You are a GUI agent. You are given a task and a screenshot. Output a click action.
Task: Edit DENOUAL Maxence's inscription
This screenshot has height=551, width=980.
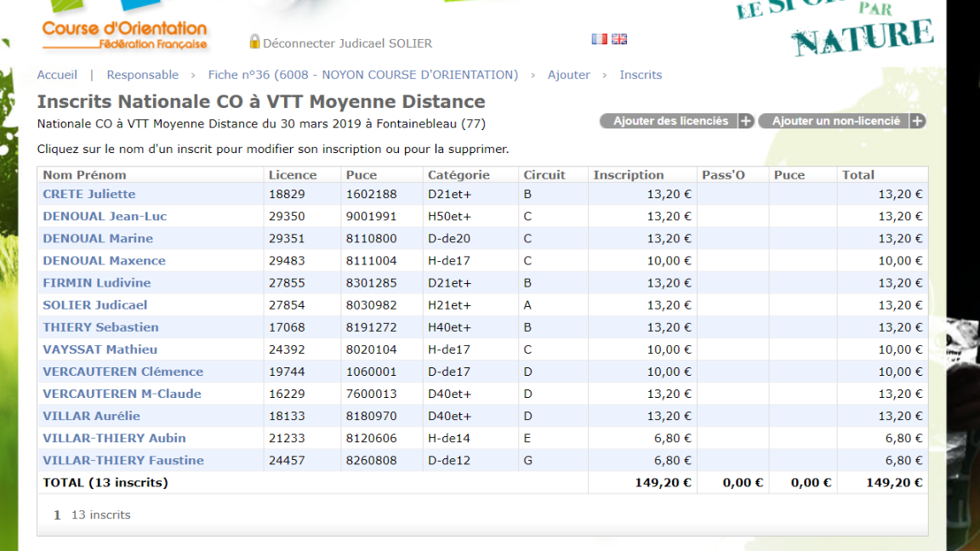click(x=104, y=260)
